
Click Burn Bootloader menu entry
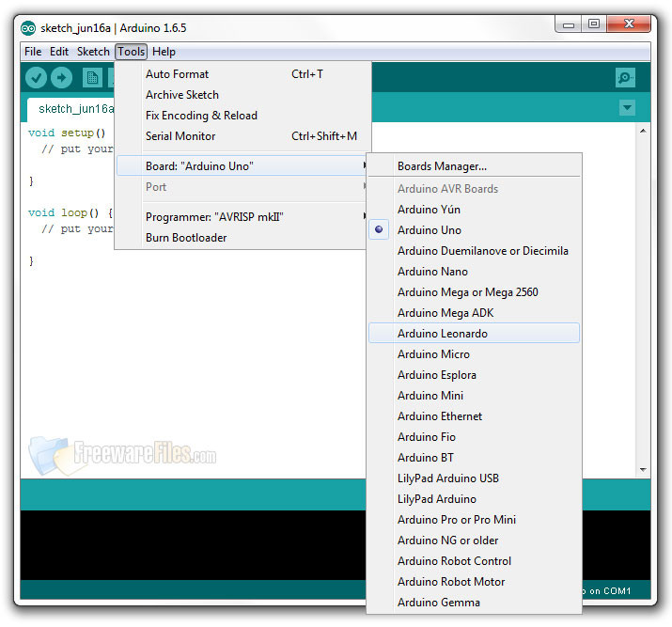[x=242, y=238]
